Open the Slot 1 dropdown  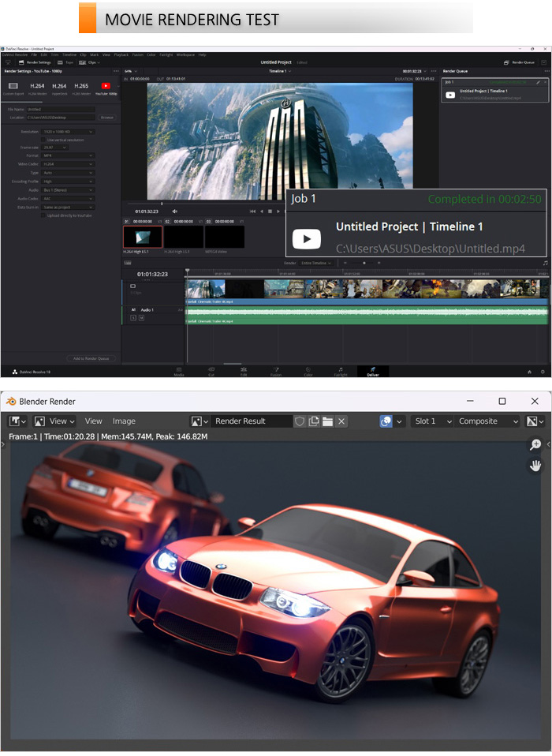click(432, 421)
